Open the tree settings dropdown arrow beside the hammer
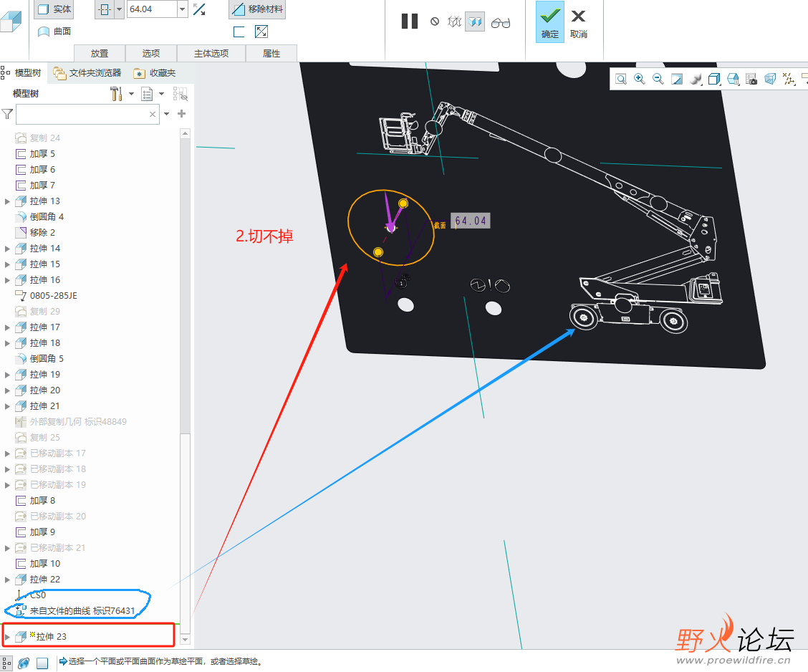808x672 pixels. (131, 94)
